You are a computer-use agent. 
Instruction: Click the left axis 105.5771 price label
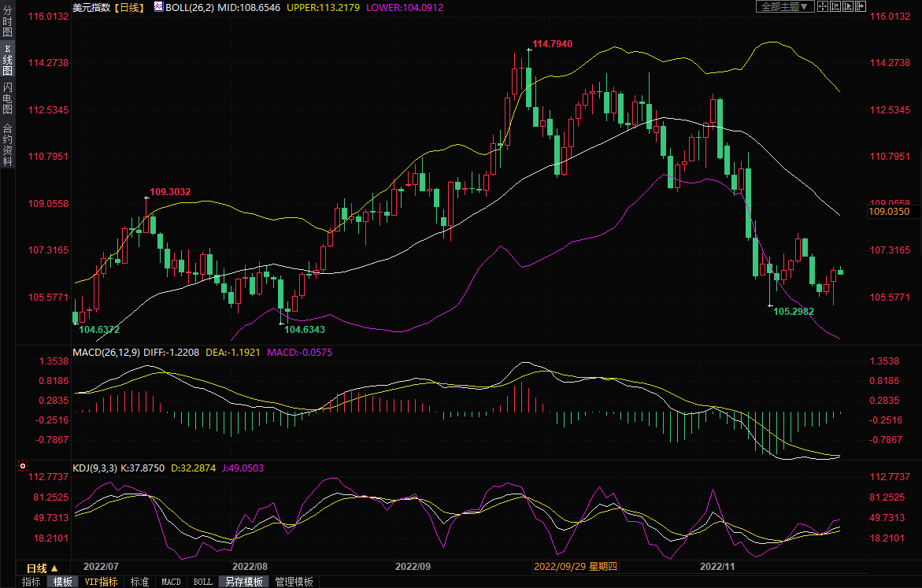tap(49, 297)
